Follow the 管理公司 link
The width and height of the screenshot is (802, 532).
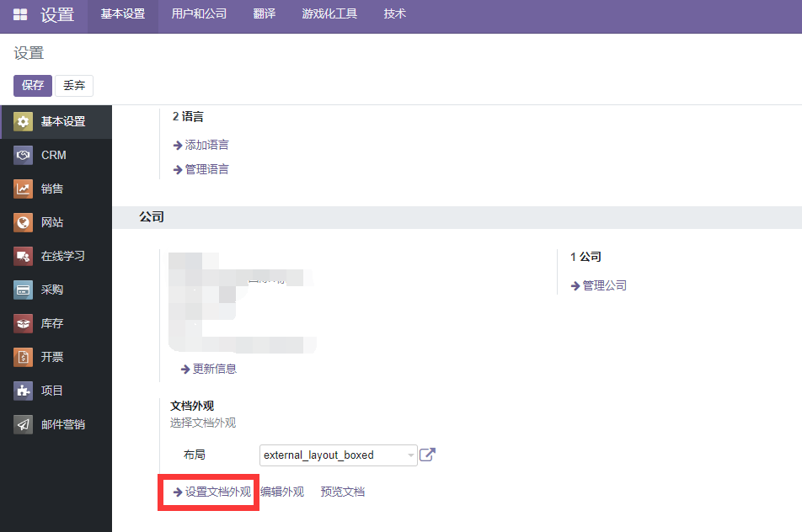click(x=598, y=285)
